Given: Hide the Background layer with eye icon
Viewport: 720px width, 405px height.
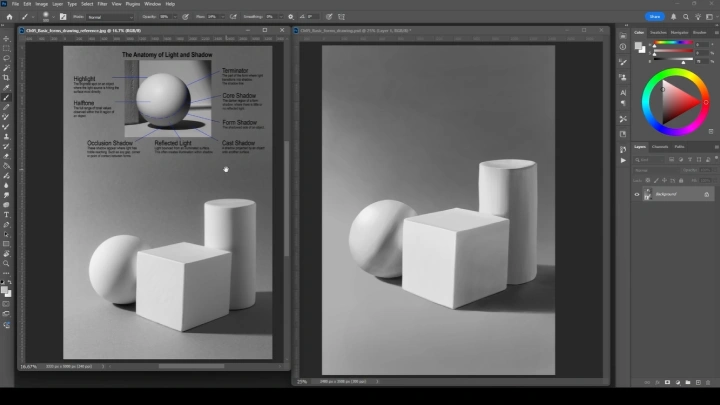Looking at the screenshot, I should [x=638, y=194].
